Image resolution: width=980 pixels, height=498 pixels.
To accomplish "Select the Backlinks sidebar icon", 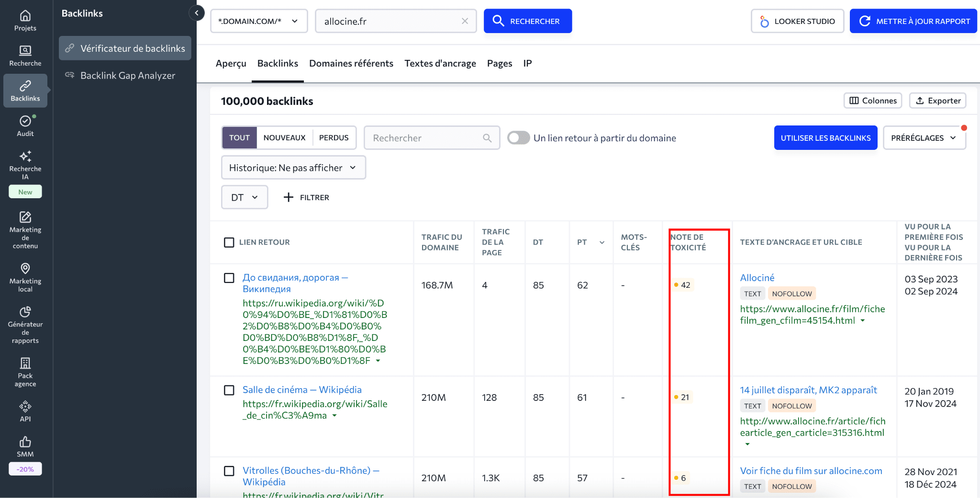I will 25,91.
